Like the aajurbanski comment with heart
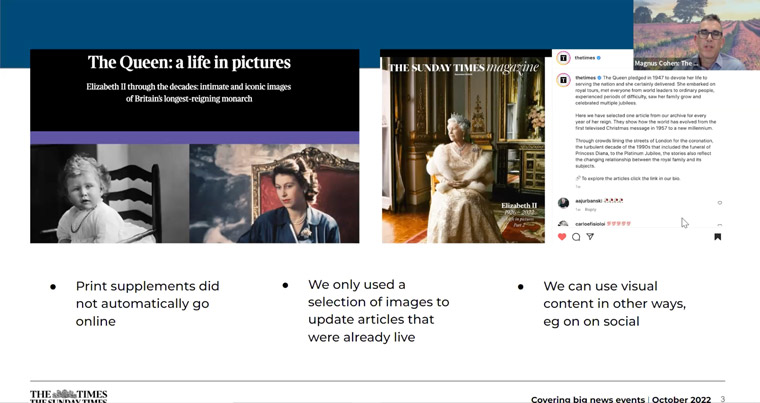 coord(720,203)
